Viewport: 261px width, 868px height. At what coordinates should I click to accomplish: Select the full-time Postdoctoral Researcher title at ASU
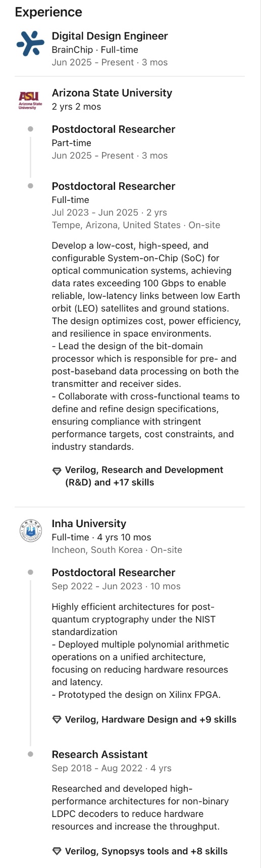click(114, 186)
